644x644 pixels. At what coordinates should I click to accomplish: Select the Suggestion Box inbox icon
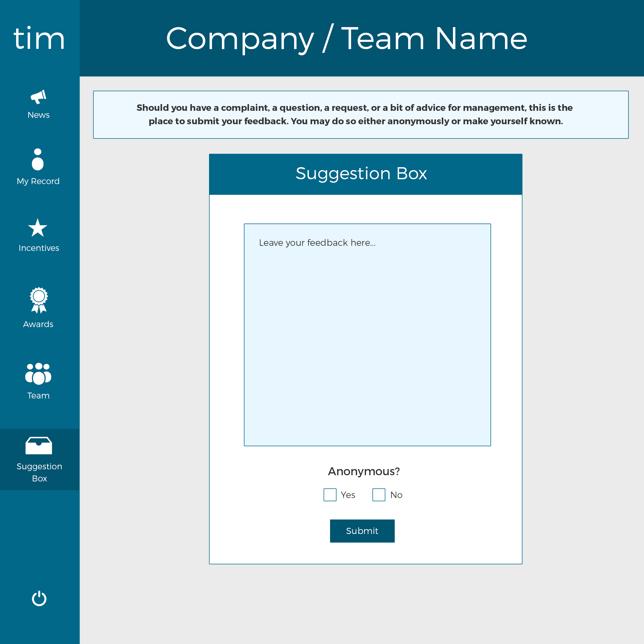[x=39, y=445]
